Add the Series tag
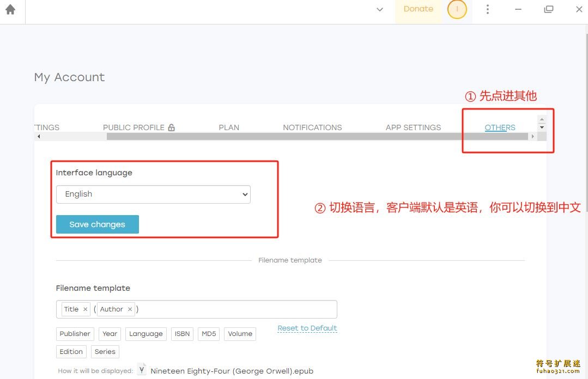The image size is (588, 379). click(105, 352)
